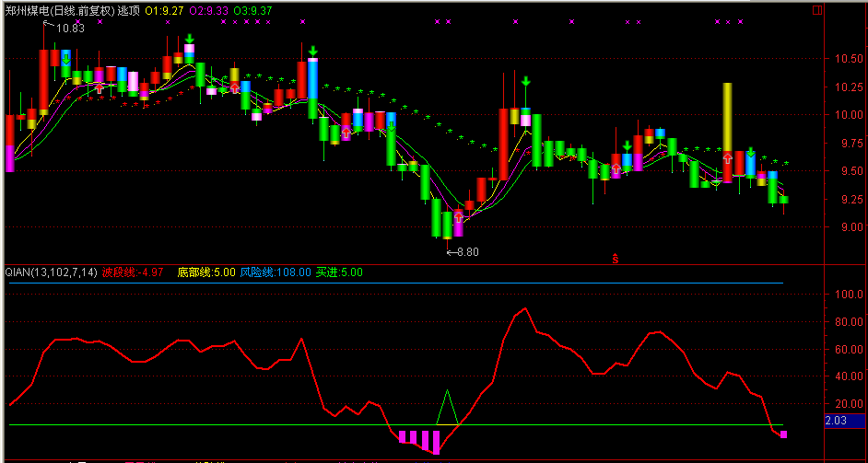Select the 买进:5.00 label

click(x=339, y=272)
